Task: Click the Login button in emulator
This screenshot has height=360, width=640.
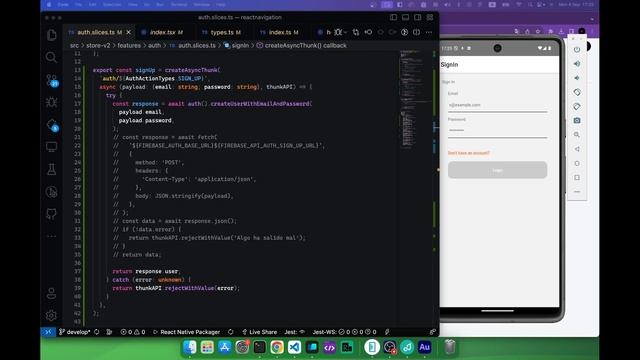Action: tap(497, 170)
